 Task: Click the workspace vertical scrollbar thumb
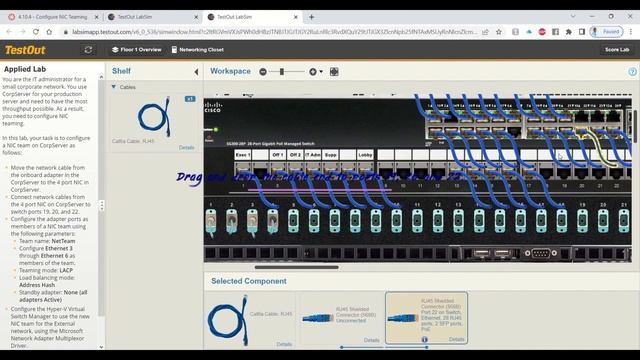point(636,126)
